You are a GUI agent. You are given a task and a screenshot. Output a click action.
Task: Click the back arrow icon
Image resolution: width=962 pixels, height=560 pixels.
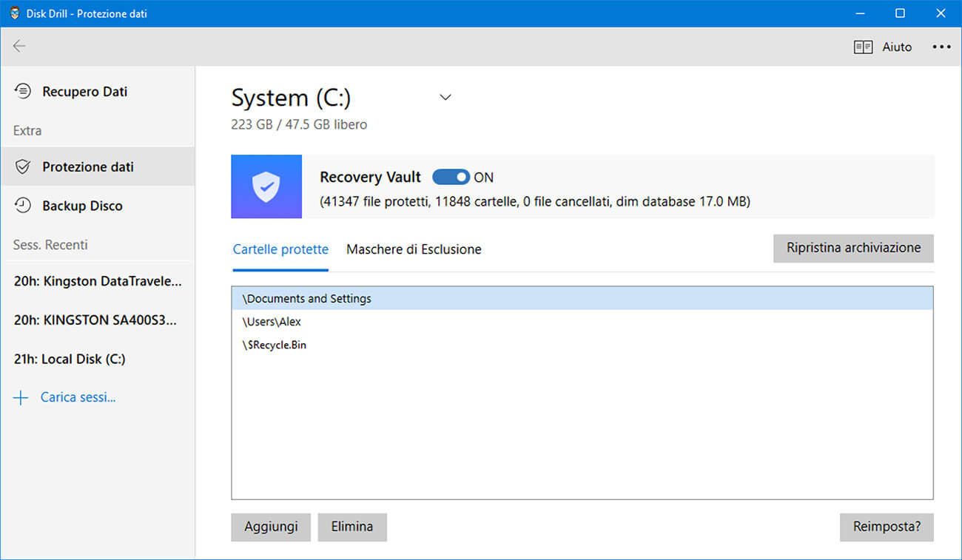tap(19, 46)
